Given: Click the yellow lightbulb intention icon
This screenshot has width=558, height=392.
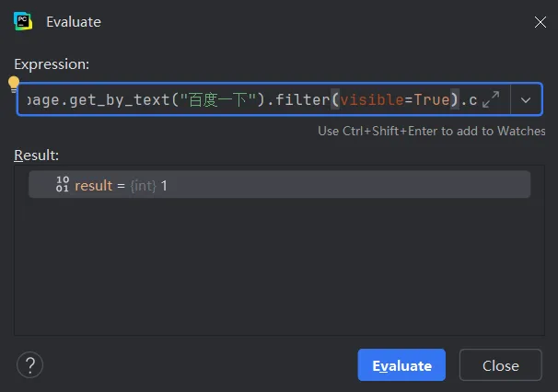Looking at the screenshot, I should click(14, 84).
